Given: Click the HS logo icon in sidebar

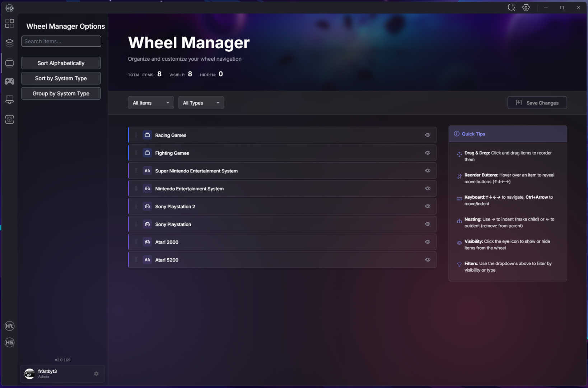Looking at the screenshot, I should tap(10, 342).
